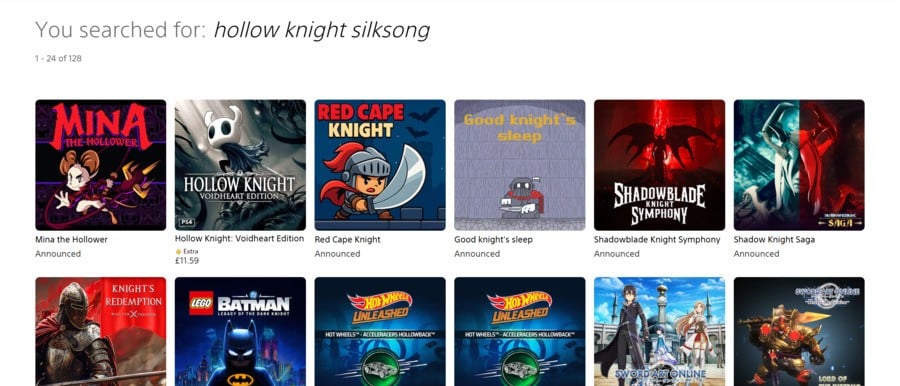Open Shadow Knight Saga cover image
This screenshot has width=900, height=386.
tap(799, 165)
